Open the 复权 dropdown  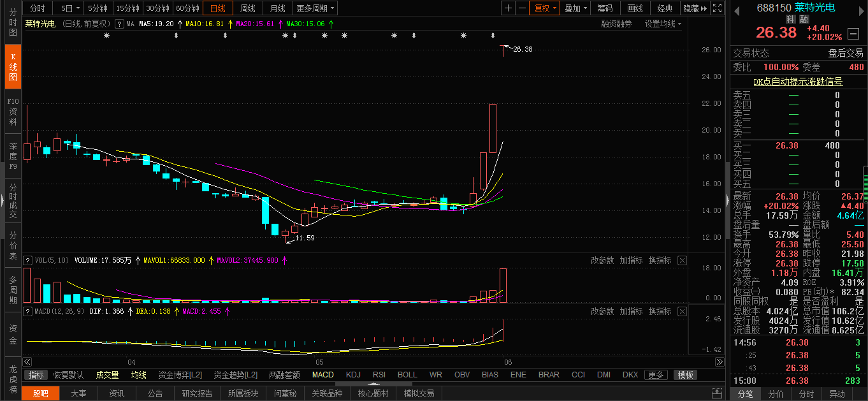pyautogui.click(x=546, y=8)
